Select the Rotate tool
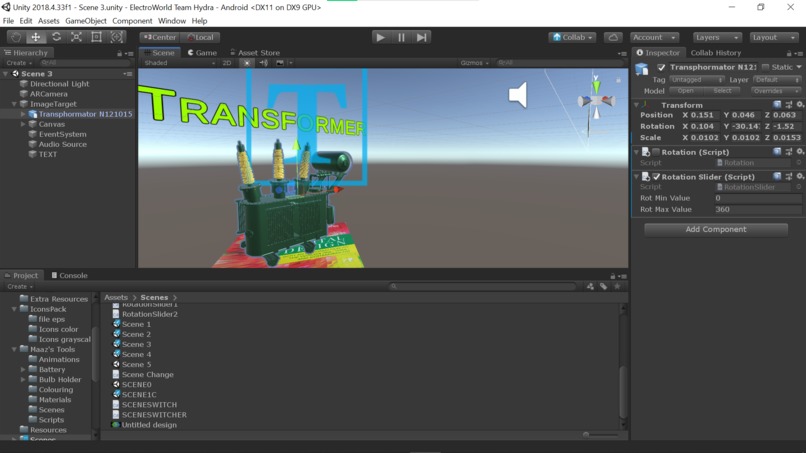Screen dimensions: 806x453 pyautogui.click(x=56, y=37)
